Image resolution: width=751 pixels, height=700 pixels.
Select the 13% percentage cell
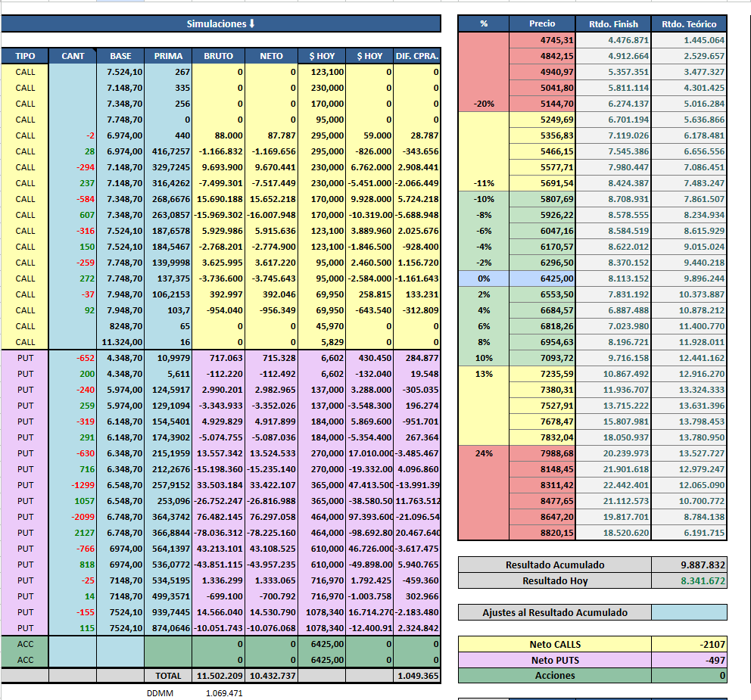tap(484, 374)
